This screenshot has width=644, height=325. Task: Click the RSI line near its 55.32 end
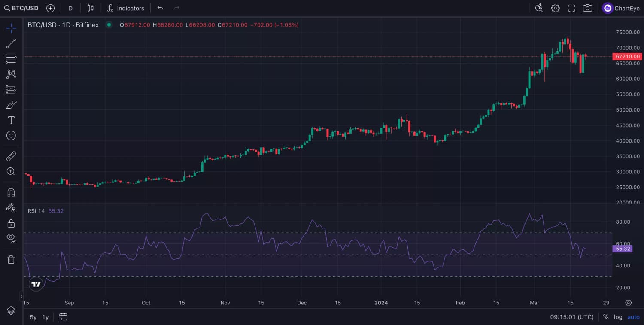coord(585,248)
